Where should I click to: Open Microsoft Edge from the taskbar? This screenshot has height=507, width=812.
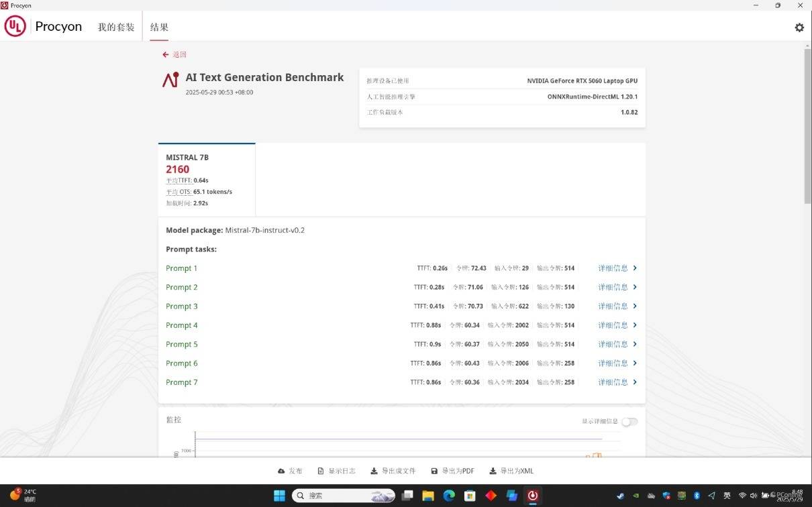[x=449, y=496]
